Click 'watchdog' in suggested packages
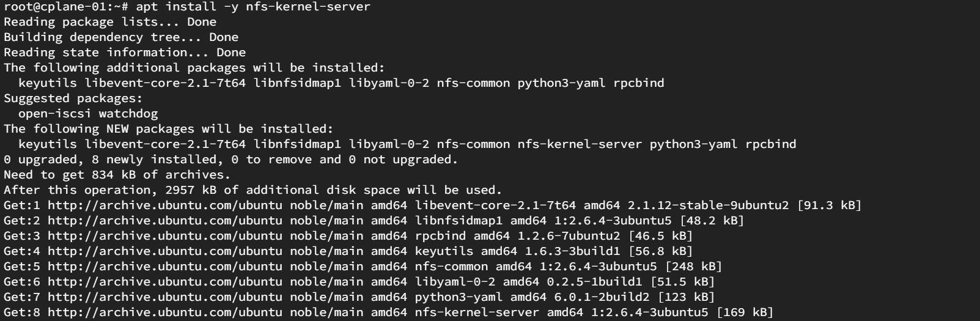 pos(128,114)
